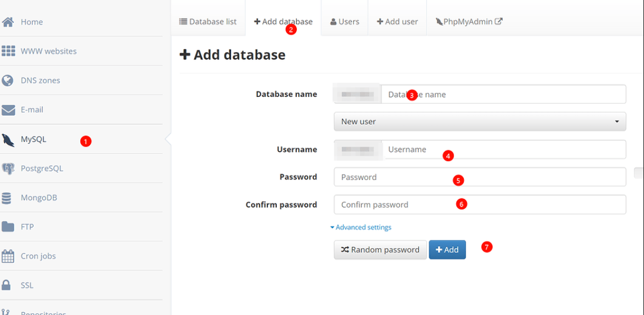Click the PostgreSQL elephant icon
644x315 pixels.
(x=8, y=168)
